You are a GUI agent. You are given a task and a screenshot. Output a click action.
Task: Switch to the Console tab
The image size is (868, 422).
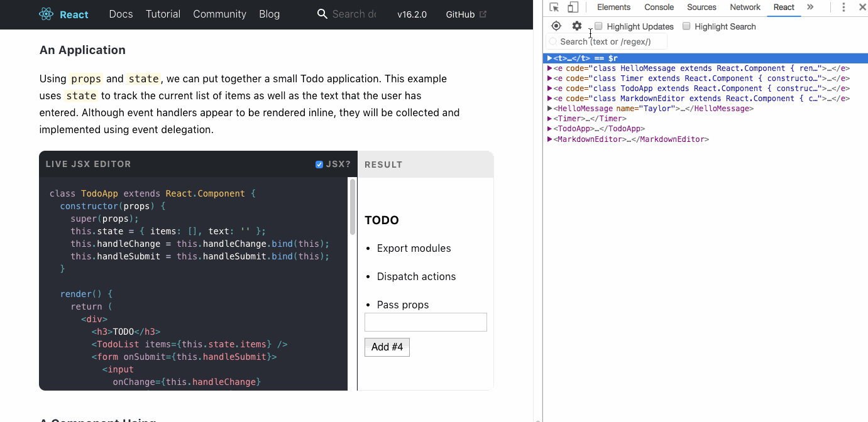[x=659, y=8]
